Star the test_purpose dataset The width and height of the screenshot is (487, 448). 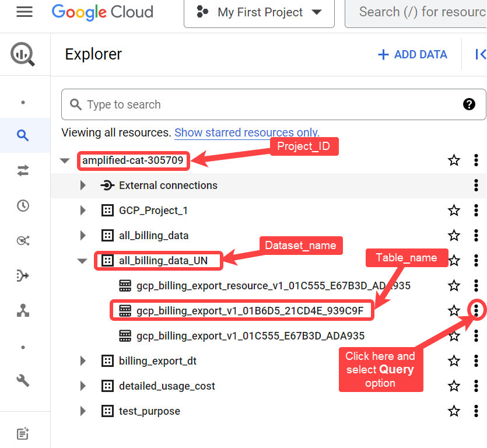pos(454,411)
